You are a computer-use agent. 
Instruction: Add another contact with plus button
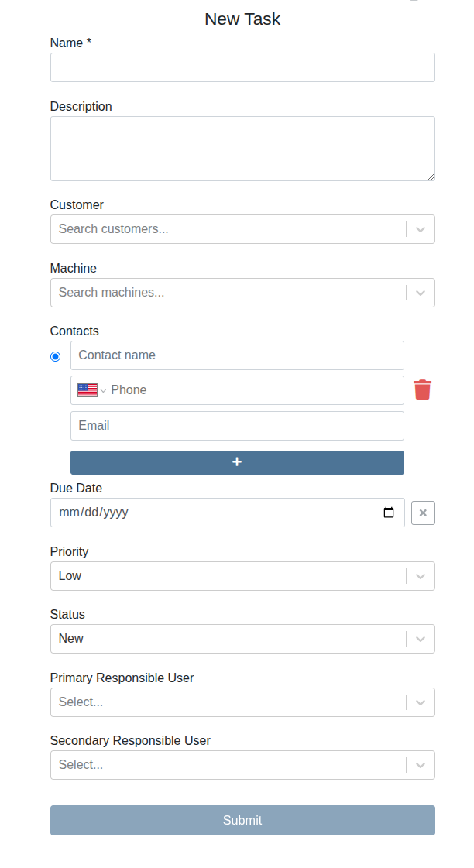coord(237,462)
